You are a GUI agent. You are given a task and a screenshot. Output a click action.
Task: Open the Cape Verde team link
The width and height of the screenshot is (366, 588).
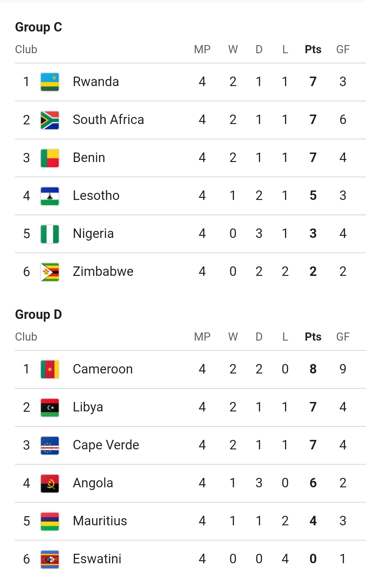[x=106, y=445]
